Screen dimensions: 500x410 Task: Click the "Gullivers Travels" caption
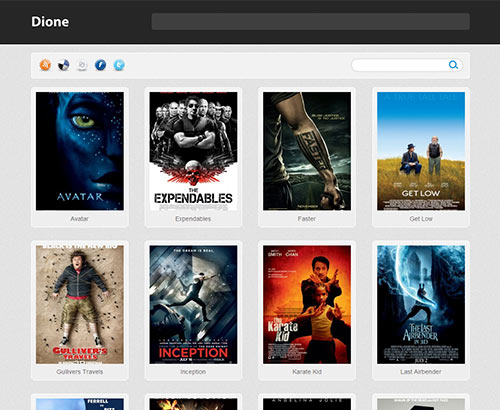click(x=80, y=372)
